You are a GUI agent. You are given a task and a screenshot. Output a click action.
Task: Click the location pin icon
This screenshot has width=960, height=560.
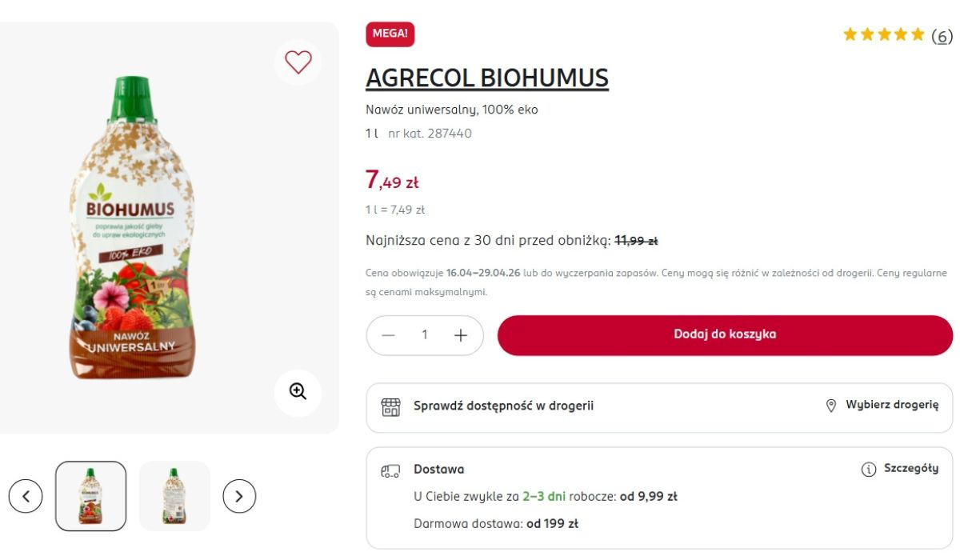tap(830, 406)
